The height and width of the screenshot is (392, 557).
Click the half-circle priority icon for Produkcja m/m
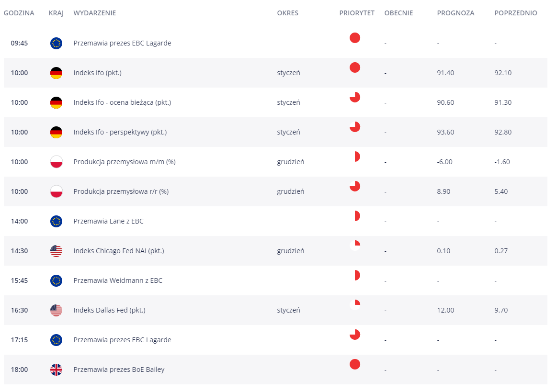(357, 156)
